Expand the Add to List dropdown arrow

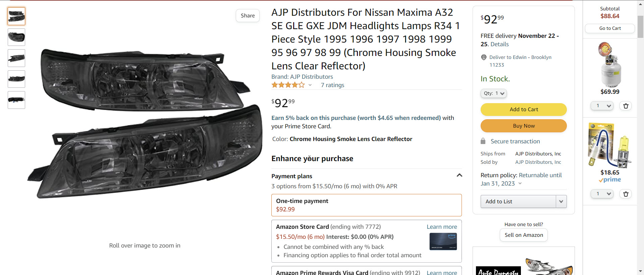[561, 202]
